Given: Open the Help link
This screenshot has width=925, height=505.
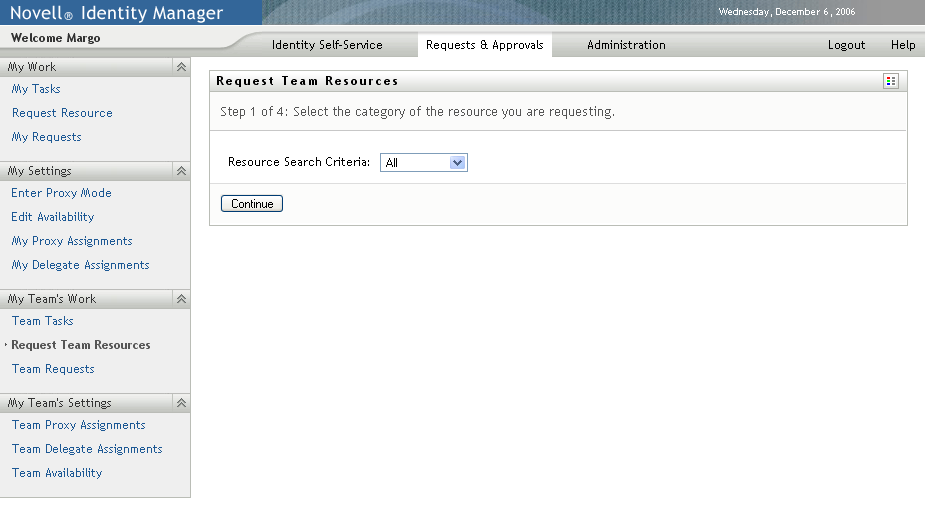Looking at the screenshot, I should click(x=903, y=45).
